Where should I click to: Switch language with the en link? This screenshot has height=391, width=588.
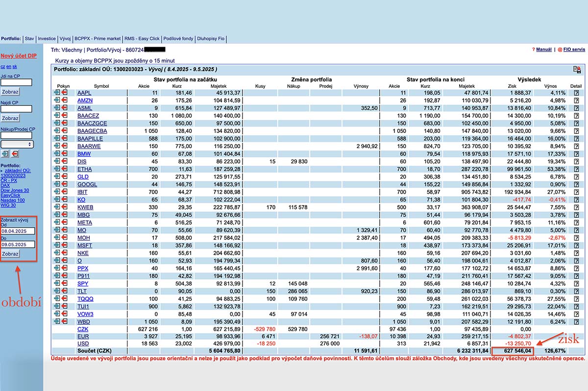(x=9, y=66)
